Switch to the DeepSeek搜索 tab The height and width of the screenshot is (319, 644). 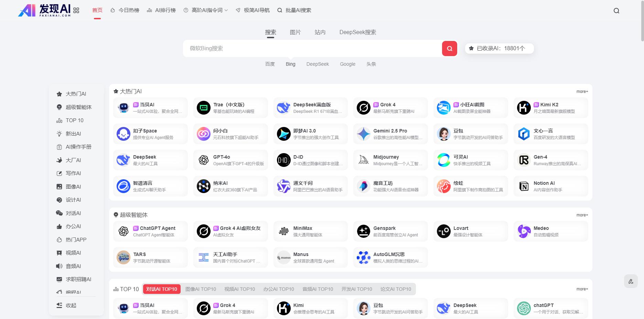click(x=358, y=32)
